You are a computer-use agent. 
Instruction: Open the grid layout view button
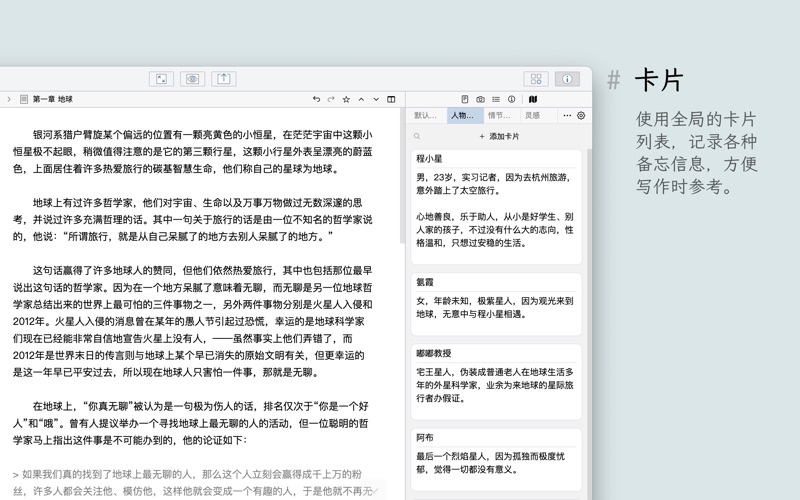tap(536, 79)
